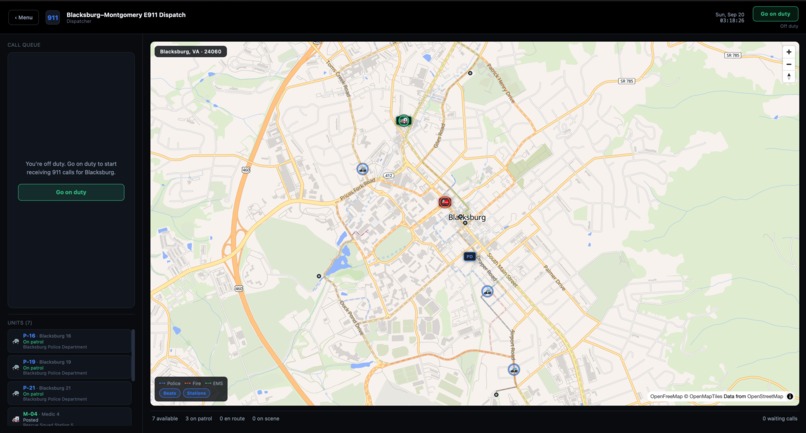This screenshot has height=433, width=806.
Task: Click the 0 on scene status count
Action: tap(266, 419)
